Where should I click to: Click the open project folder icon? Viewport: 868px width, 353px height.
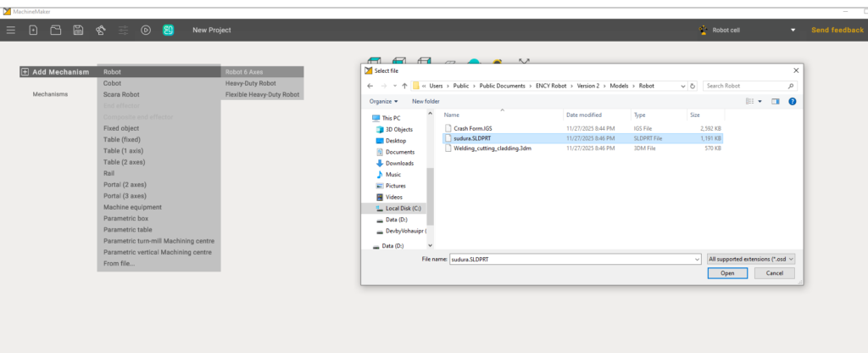point(56,30)
